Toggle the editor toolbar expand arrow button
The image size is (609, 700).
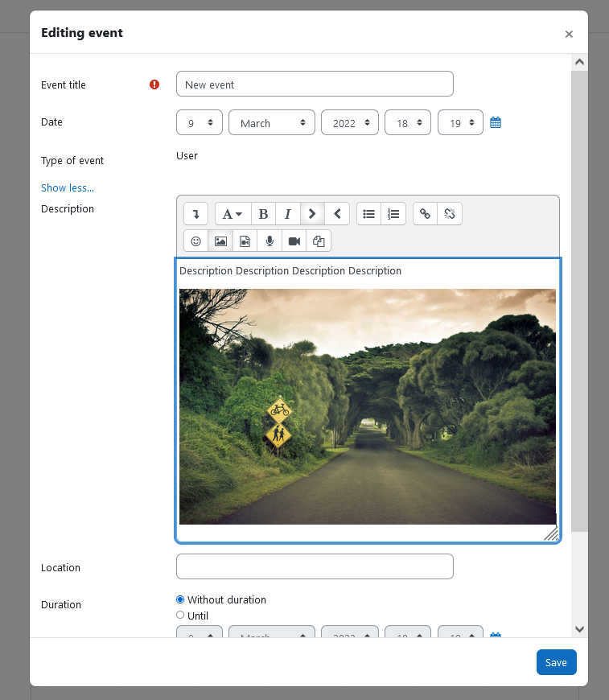195,214
